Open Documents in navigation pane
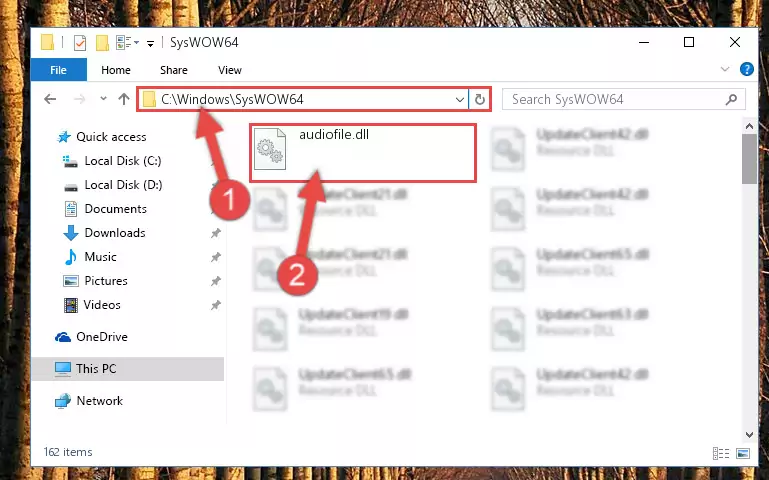 point(115,209)
